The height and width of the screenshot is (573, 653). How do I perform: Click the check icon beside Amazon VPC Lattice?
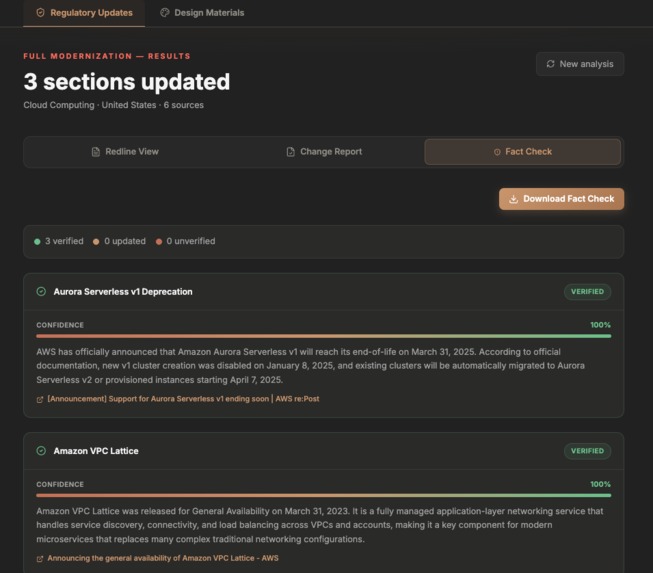(x=41, y=451)
